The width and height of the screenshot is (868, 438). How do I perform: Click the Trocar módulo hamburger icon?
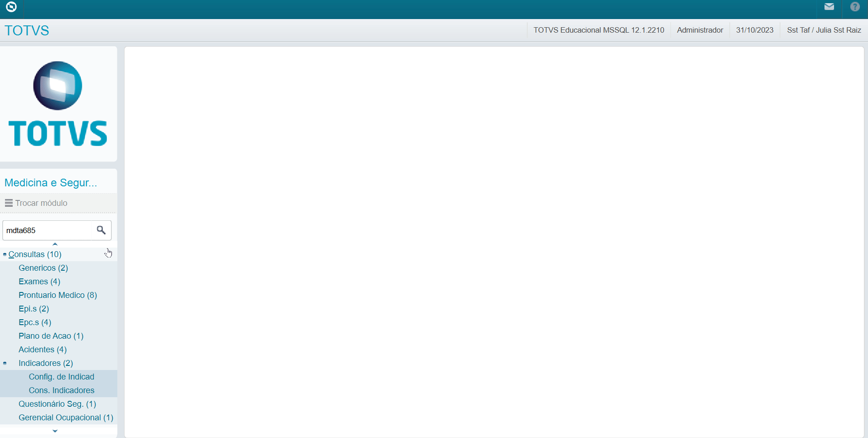(x=9, y=203)
